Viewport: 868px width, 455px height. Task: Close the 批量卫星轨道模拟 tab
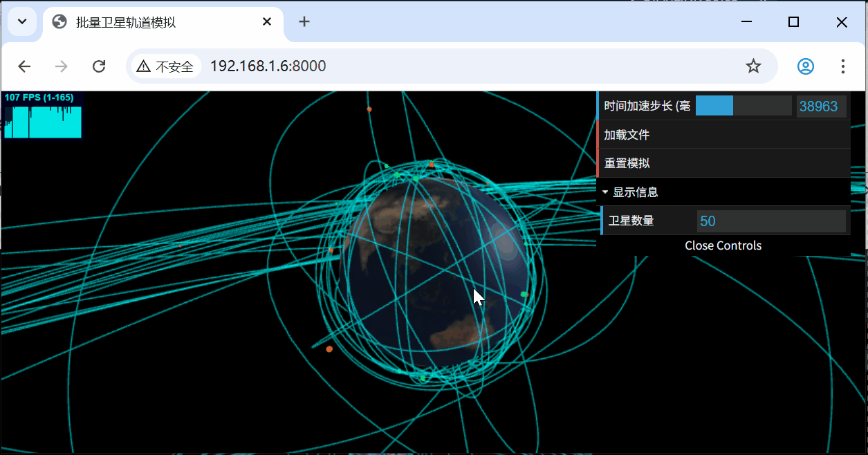pyautogui.click(x=267, y=22)
